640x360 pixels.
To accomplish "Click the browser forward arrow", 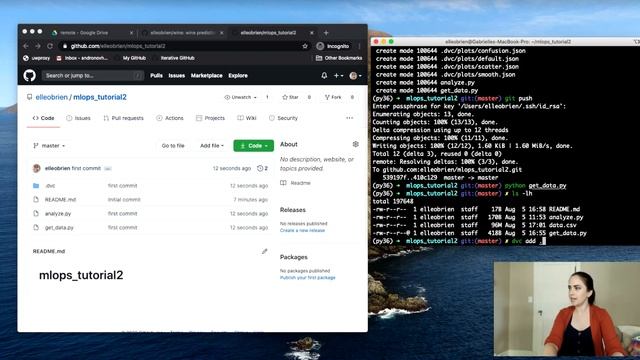I will click(x=38, y=46).
